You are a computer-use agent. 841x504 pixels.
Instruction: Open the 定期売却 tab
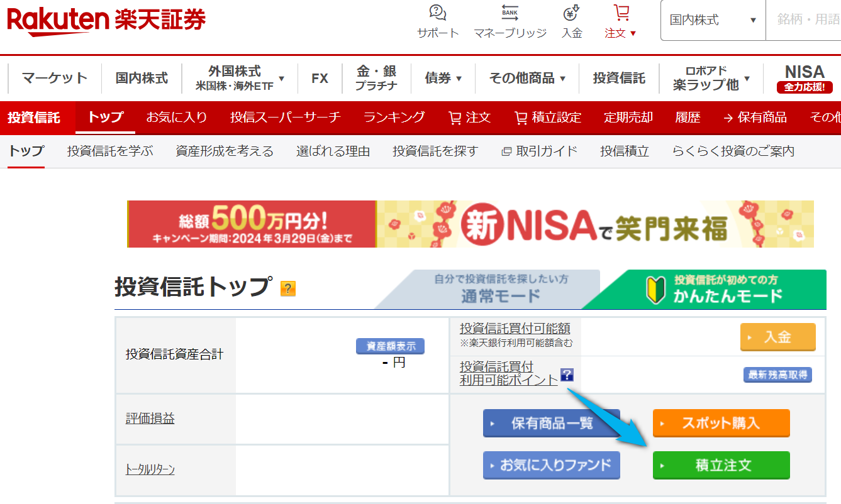click(628, 117)
